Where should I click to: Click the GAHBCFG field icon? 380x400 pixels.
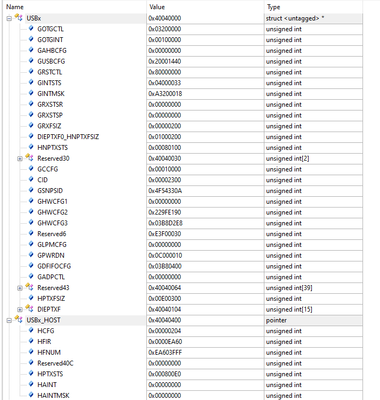point(31,50)
